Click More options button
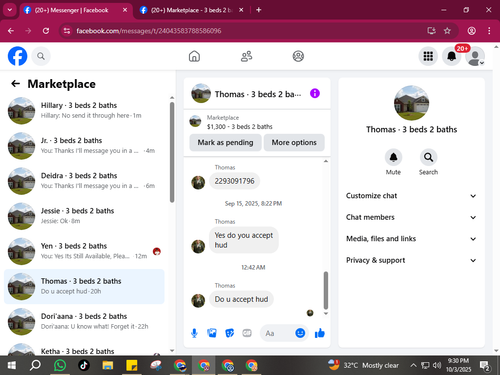 click(x=294, y=142)
